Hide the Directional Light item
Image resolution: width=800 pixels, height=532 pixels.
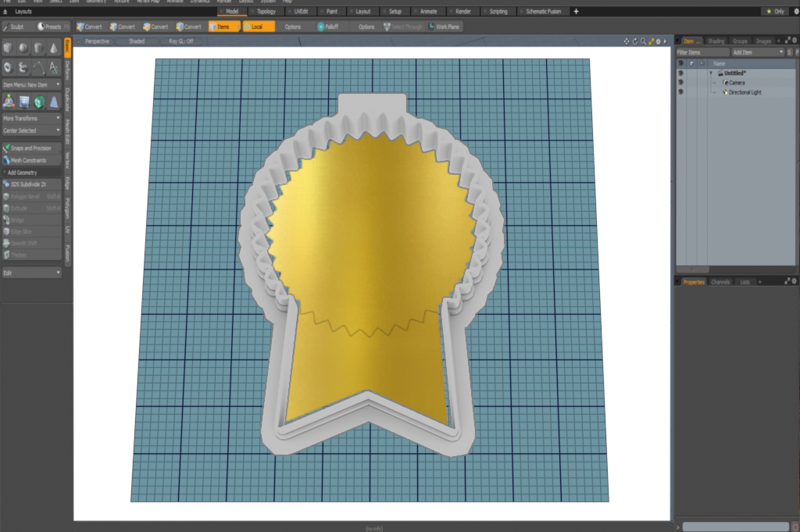pos(680,92)
